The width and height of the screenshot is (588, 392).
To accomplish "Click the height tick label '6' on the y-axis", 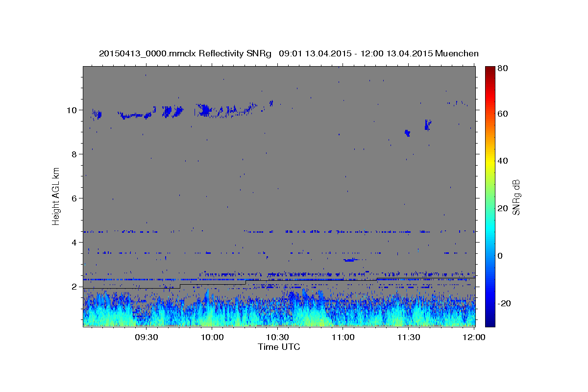I will point(74,198).
